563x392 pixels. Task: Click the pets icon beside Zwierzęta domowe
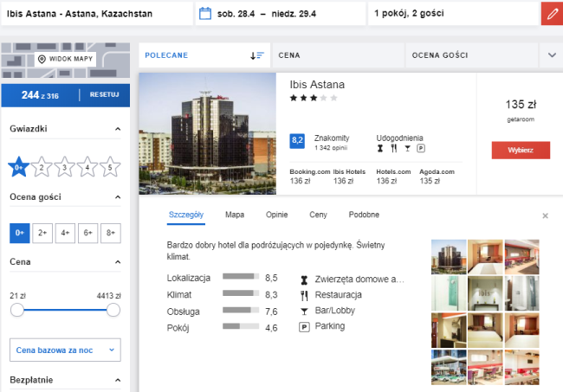click(x=304, y=280)
